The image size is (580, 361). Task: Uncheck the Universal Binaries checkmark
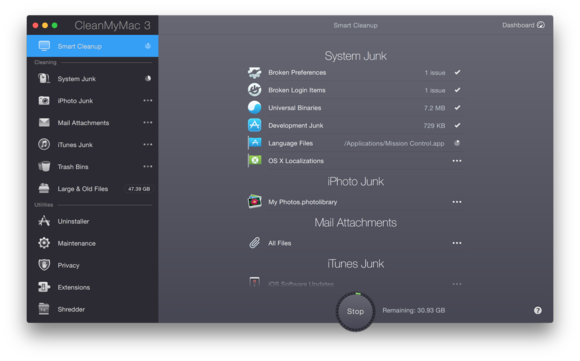click(x=458, y=108)
